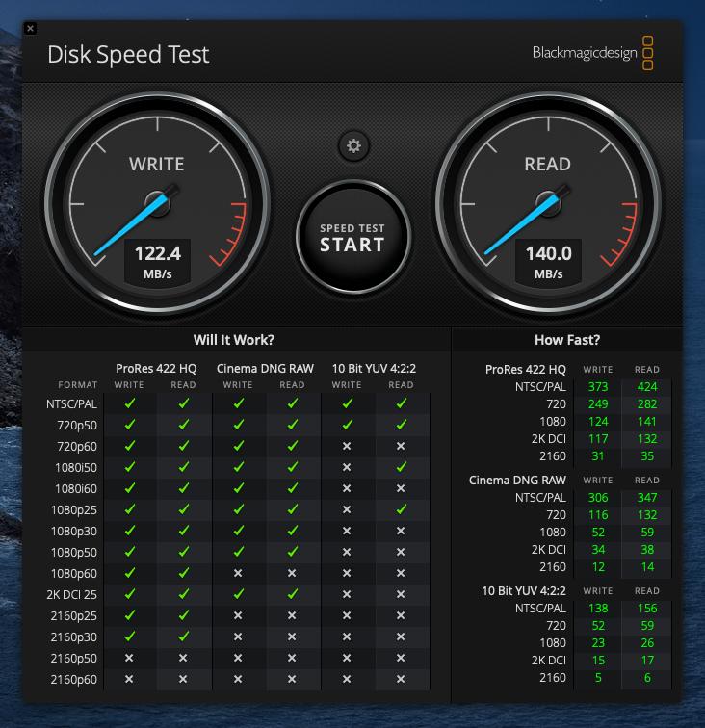This screenshot has width=705, height=728.
Task: Click the 1080p60 format row label
Action: point(74,574)
